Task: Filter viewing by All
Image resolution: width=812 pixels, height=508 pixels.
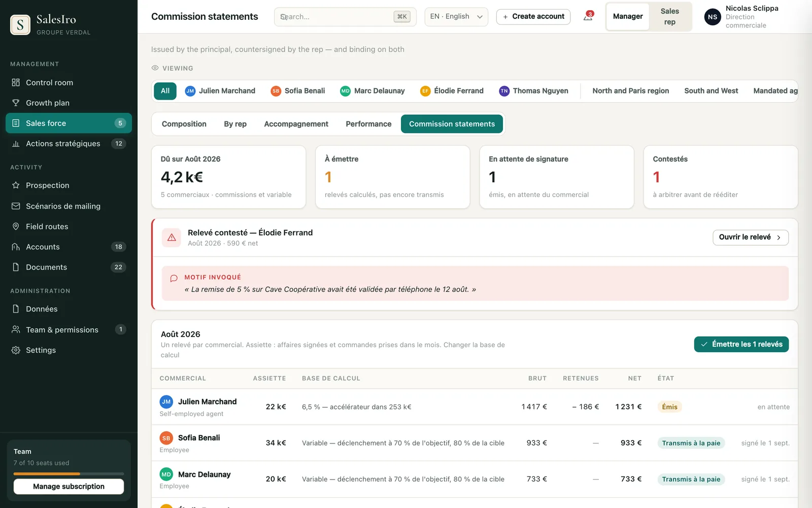Action: coord(165,91)
